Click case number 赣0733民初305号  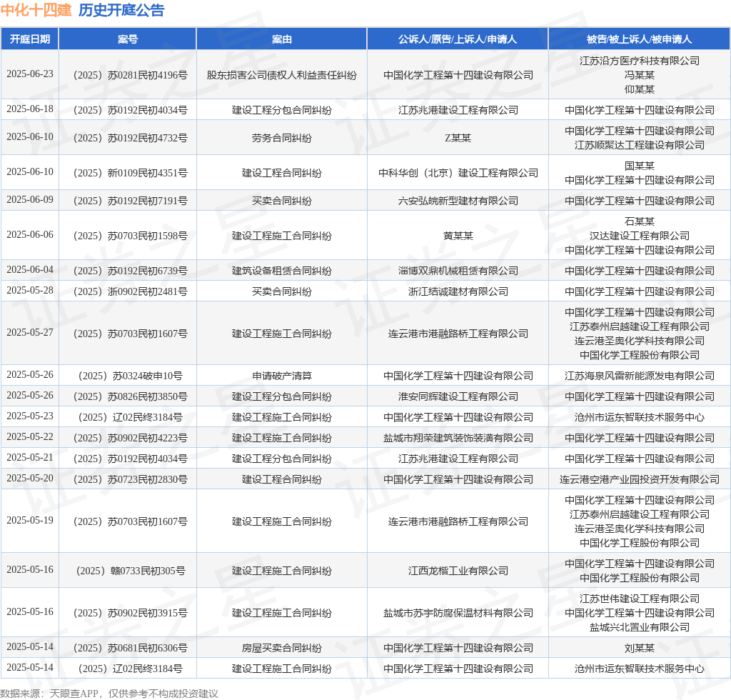pyautogui.click(x=131, y=571)
